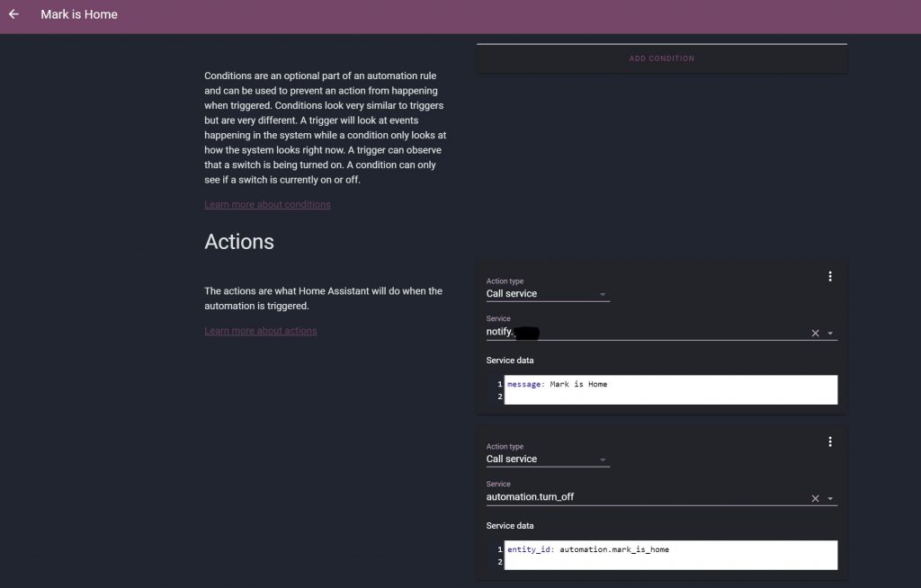The width and height of the screenshot is (921, 588).
Task: Open the Learn more about conditions link
Action: pos(267,205)
